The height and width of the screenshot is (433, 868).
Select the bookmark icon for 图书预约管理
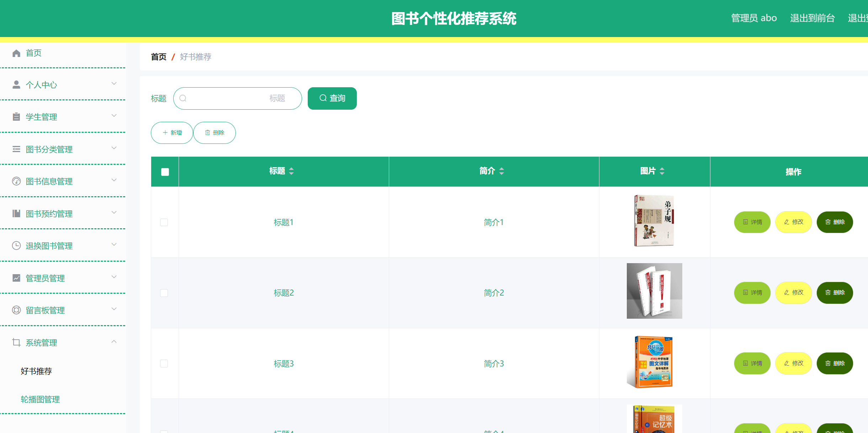tap(16, 213)
